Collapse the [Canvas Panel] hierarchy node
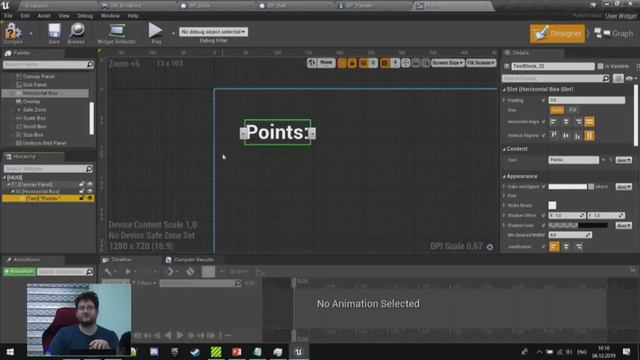This screenshot has width=640, height=360. pyautogui.click(x=9, y=184)
